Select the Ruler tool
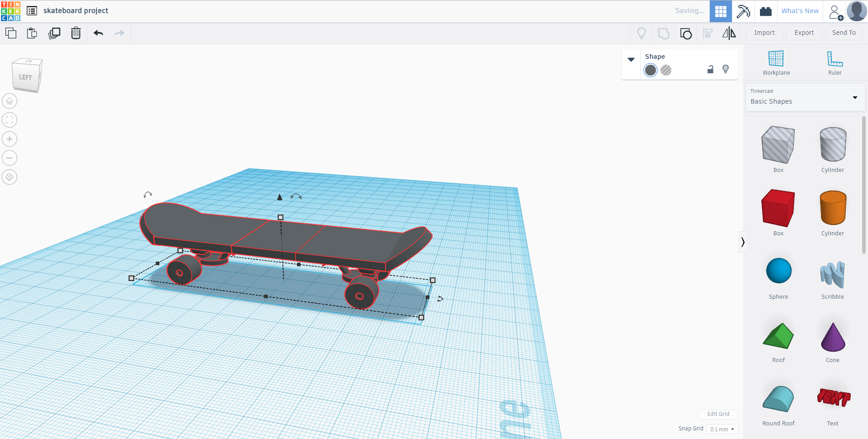Viewport: 868px width, 439px height. 835,63
